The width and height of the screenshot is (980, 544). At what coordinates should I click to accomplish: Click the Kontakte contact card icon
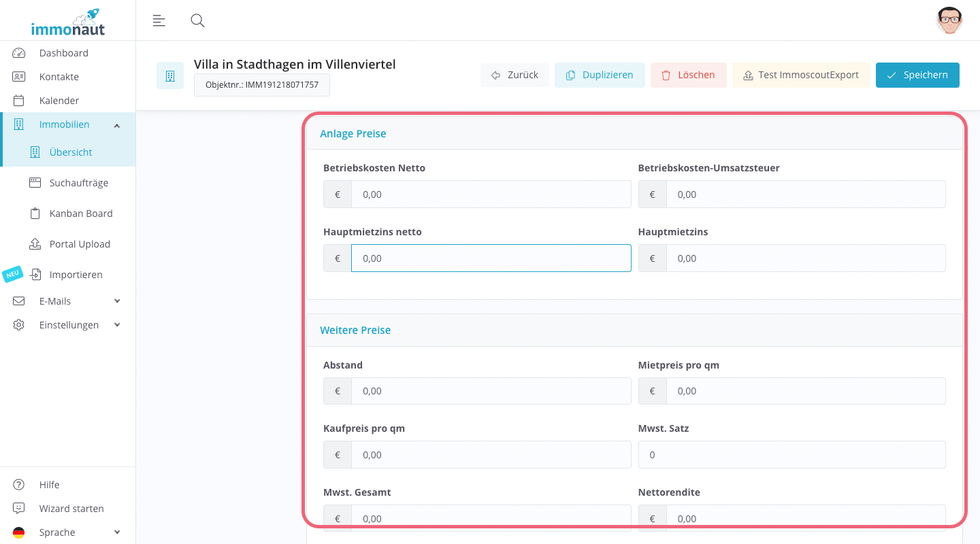(x=19, y=77)
